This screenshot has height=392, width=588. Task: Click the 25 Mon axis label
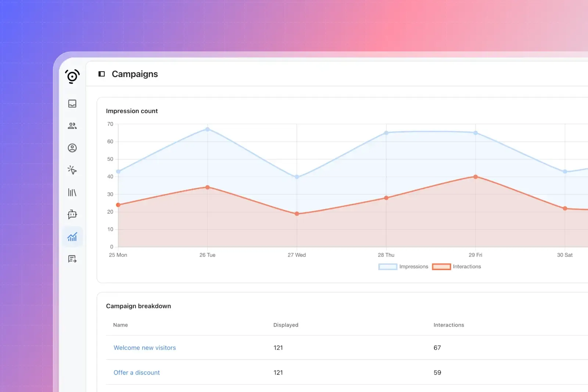(x=118, y=255)
